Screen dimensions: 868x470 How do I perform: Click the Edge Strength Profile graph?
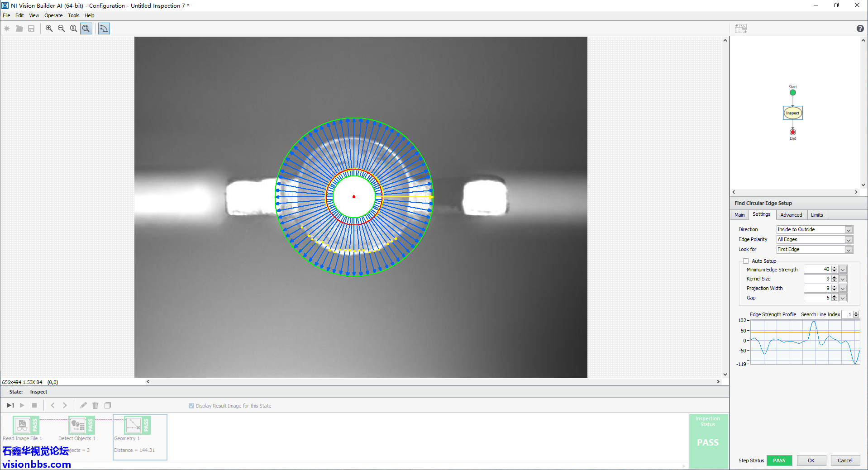click(805, 342)
